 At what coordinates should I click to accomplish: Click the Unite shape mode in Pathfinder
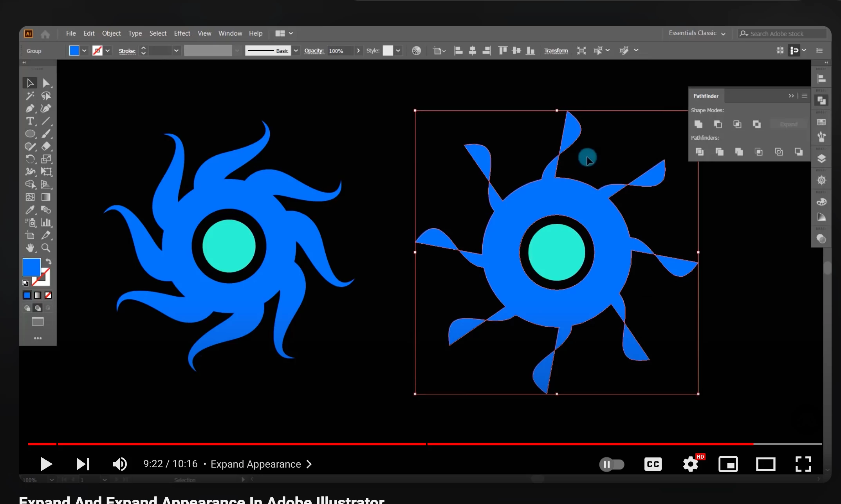(698, 124)
